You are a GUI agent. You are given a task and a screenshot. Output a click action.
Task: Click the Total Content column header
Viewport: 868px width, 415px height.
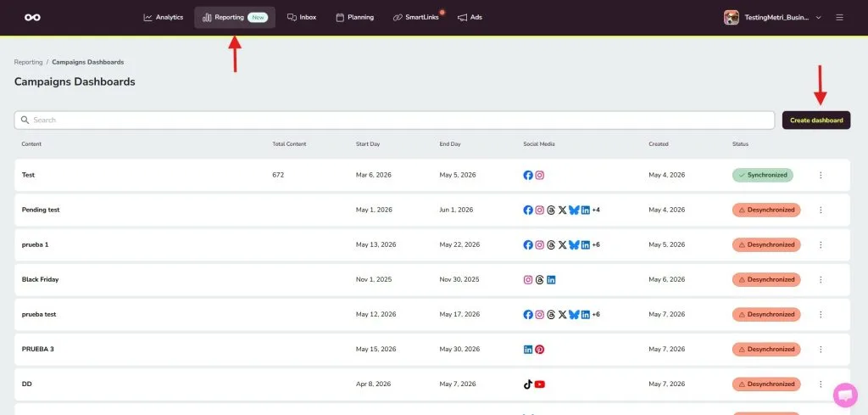289,144
